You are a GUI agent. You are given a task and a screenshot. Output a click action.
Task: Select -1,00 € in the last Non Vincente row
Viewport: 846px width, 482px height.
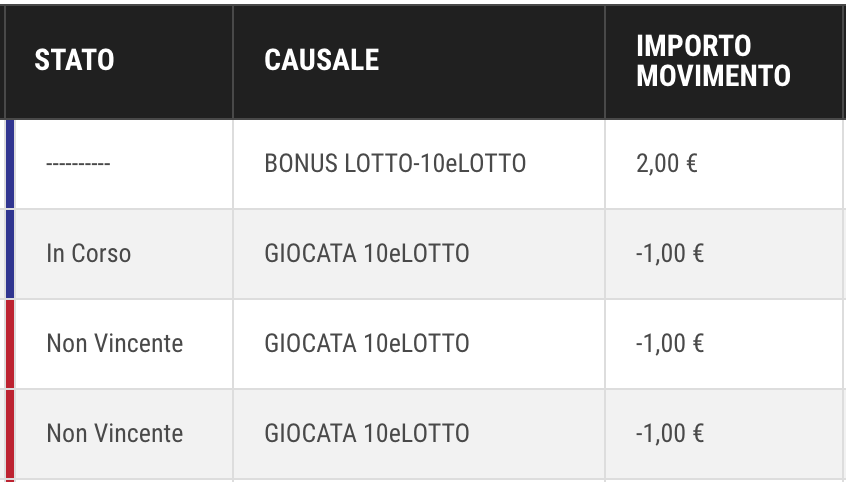(670, 434)
